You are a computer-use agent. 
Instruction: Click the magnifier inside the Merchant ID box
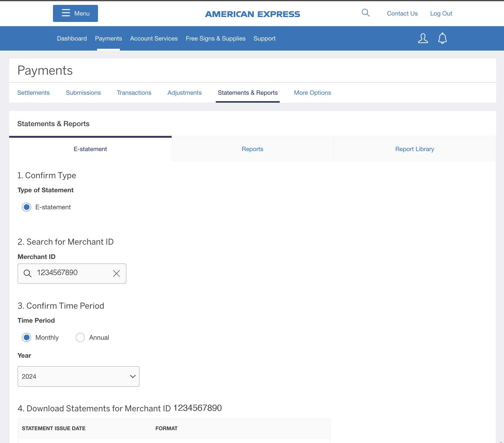(27, 273)
